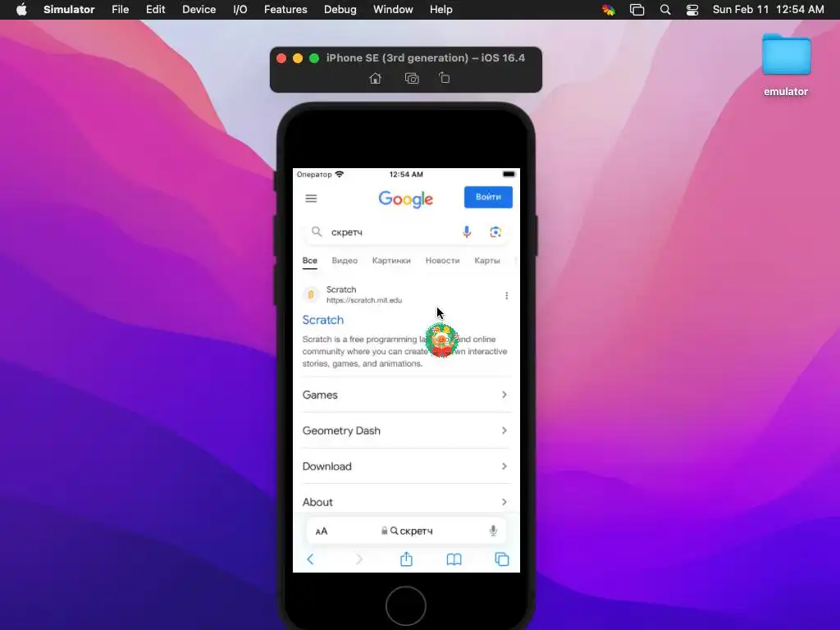Open the File menu
Image resolution: width=840 pixels, height=630 pixels.
point(120,10)
